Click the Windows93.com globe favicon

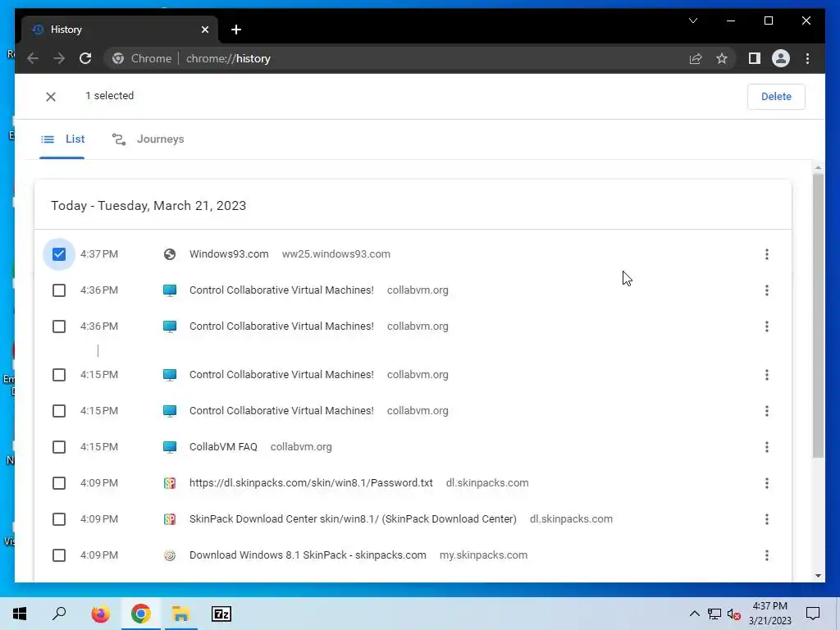click(x=169, y=254)
